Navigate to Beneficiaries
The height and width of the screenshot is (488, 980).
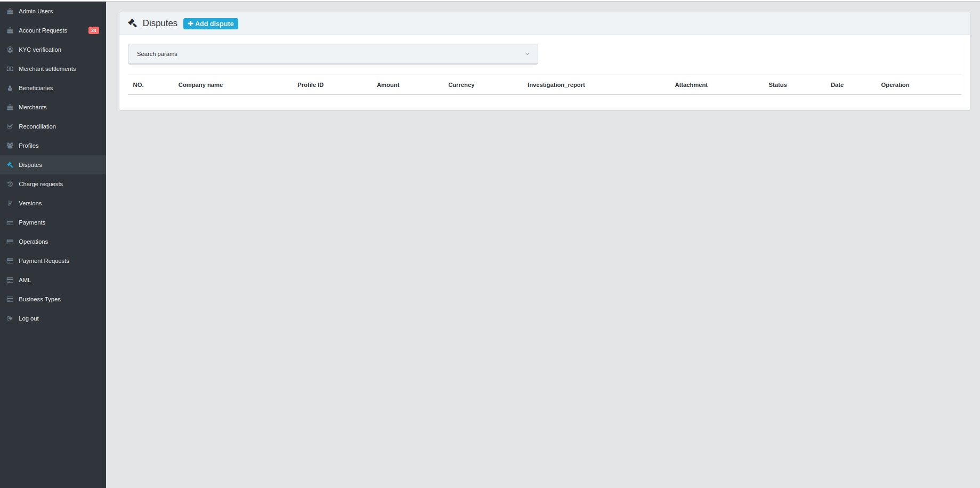53,88
